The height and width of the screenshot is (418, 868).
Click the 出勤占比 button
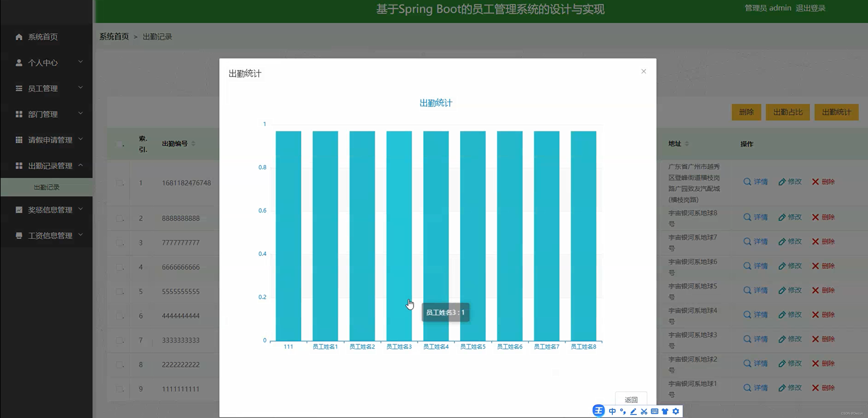tap(788, 112)
